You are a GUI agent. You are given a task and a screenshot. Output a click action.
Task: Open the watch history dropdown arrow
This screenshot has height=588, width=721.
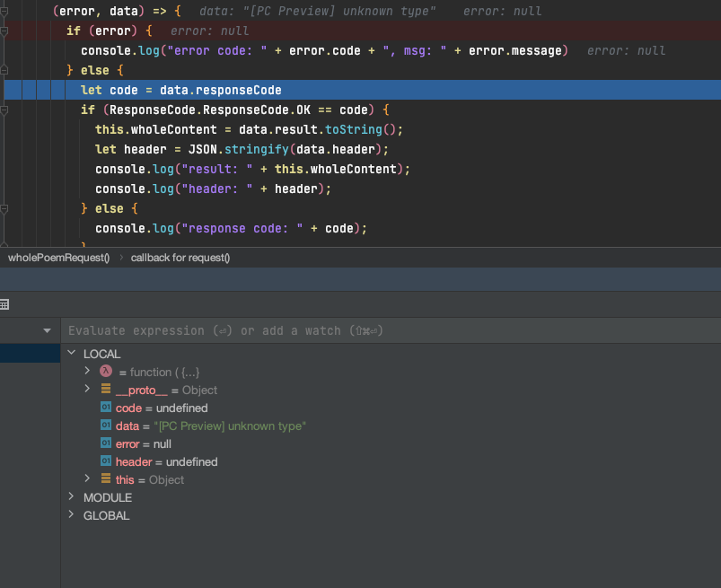point(47,330)
